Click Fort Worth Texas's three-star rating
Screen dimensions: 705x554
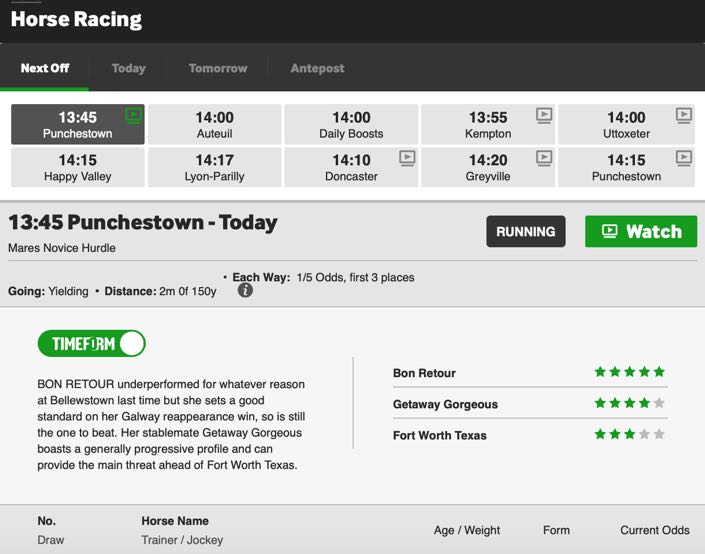click(629, 434)
